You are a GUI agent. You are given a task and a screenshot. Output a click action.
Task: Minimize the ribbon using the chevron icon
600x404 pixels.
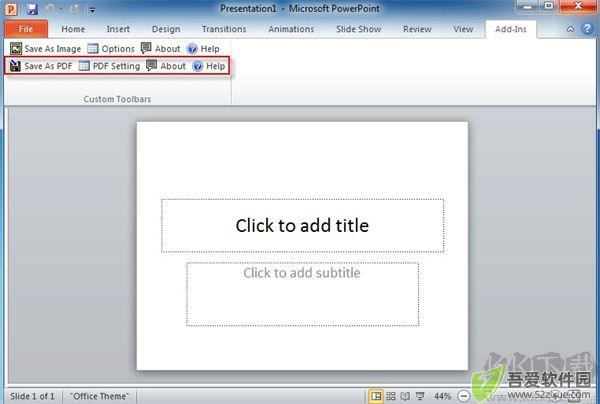click(570, 29)
